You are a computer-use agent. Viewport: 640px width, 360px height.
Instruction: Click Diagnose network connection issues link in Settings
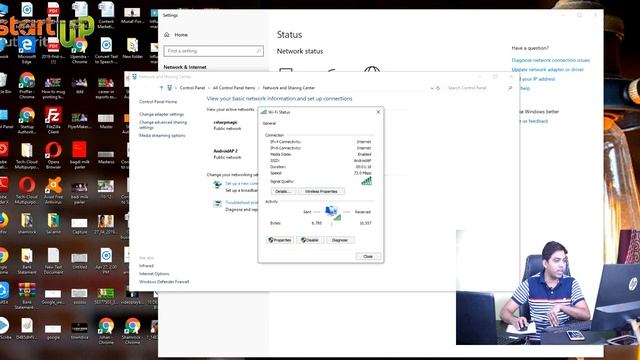[551, 60]
